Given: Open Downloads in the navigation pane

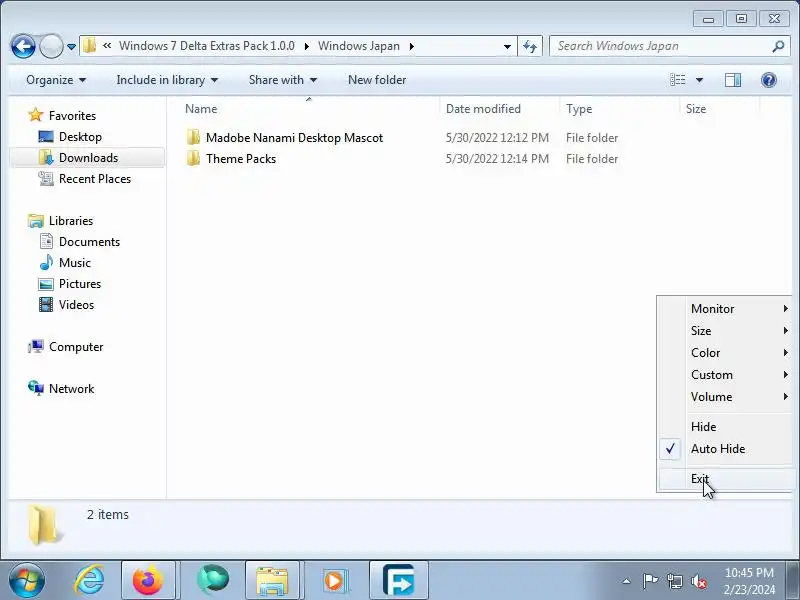Looking at the screenshot, I should [88, 158].
